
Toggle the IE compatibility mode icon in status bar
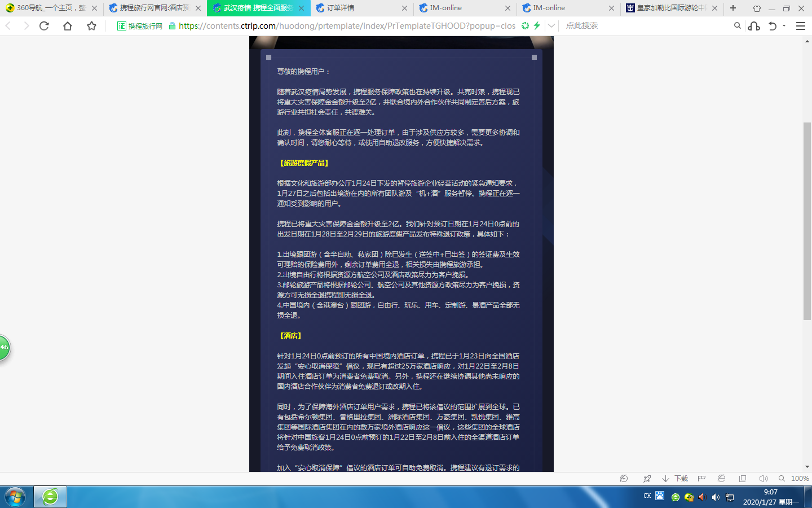click(721, 479)
